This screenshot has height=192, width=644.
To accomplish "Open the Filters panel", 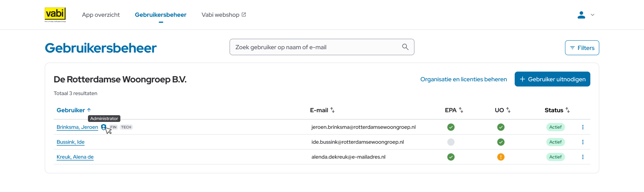I will coord(582,48).
